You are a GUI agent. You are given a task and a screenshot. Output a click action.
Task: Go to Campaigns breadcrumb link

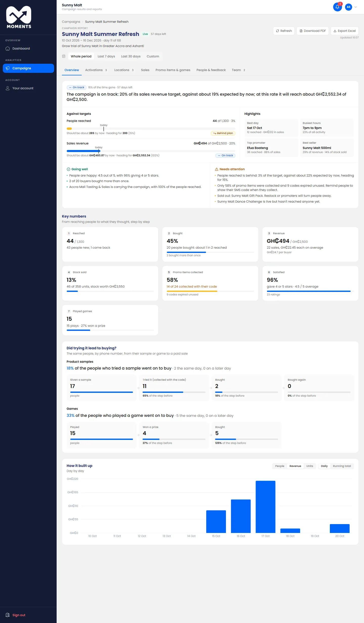(71, 22)
